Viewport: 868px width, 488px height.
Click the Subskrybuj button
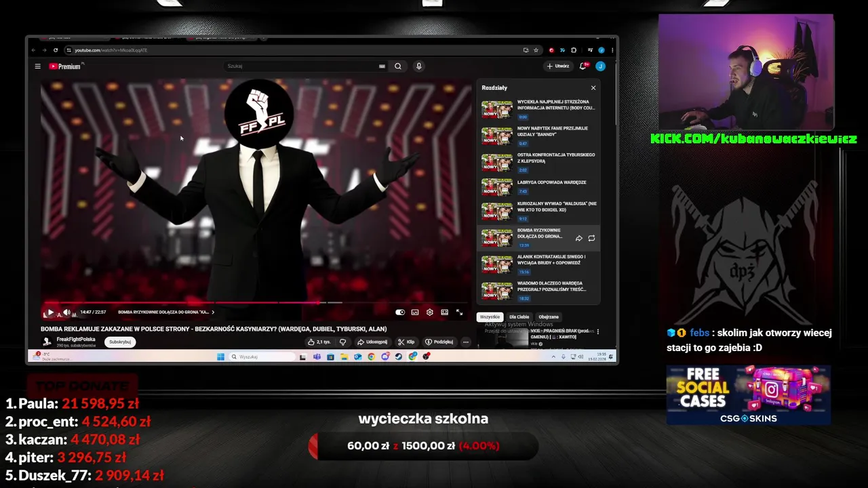tap(120, 342)
